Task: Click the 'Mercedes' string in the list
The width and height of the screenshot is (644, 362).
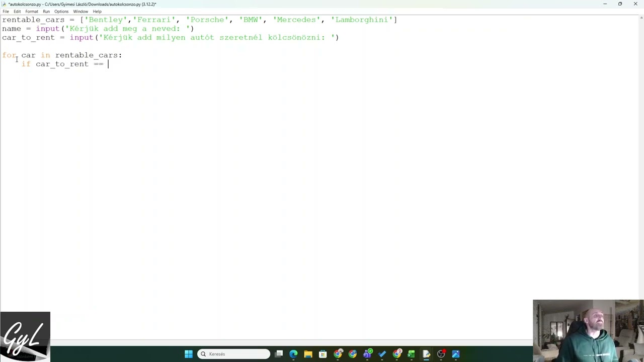Action: pos(297,20)
